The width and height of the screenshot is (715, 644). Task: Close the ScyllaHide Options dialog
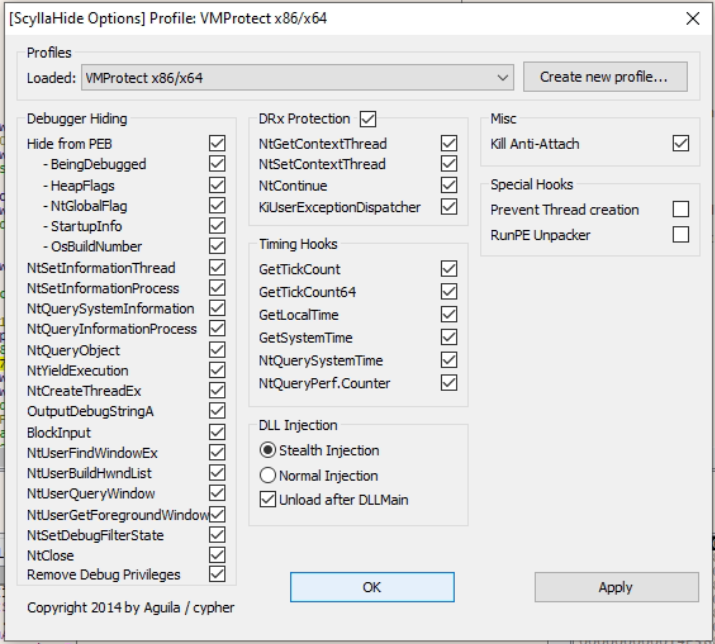coord(693,19)
